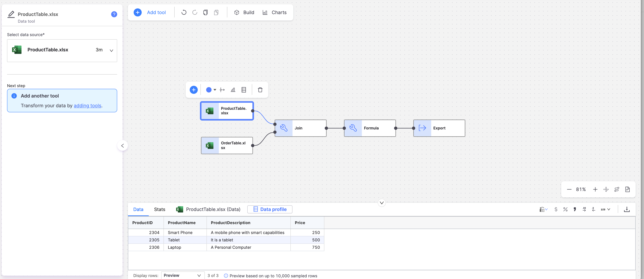
Task: Click the copy icon in top toolbar
Action: click(x=205, y=12)
